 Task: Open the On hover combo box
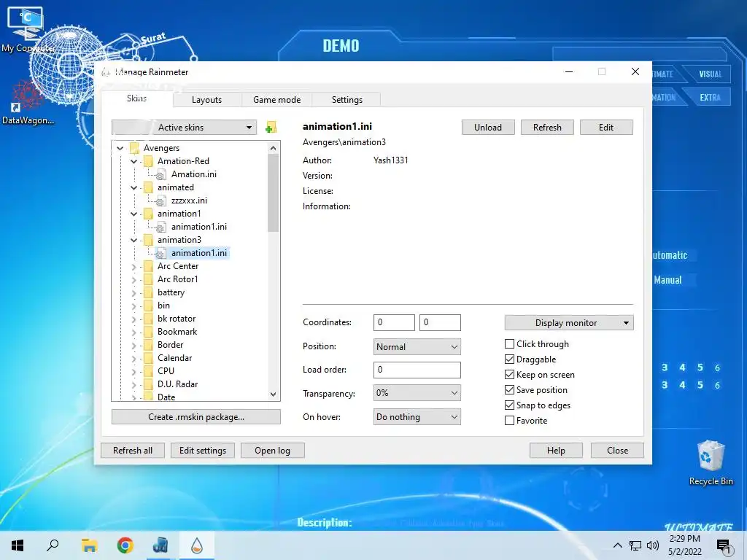[x=417, y=417]
